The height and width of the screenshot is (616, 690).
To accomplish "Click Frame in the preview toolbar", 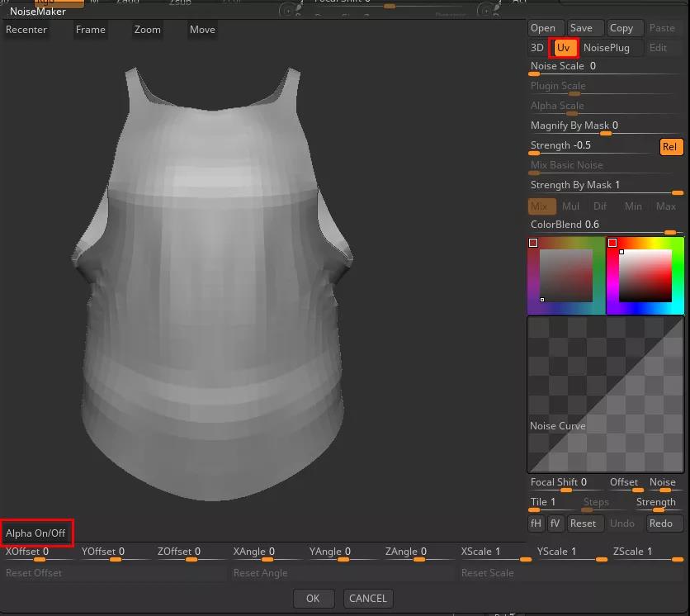I will pyautogui.click(x=91, y=30).
